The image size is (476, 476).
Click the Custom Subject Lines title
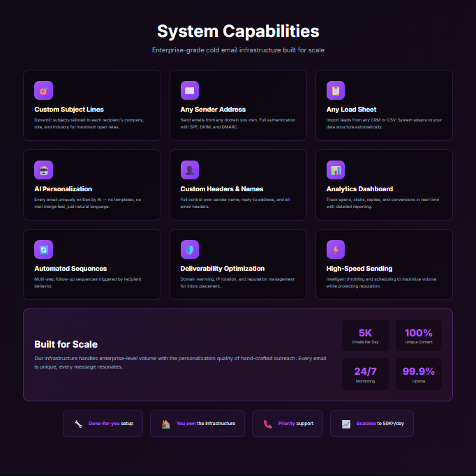click(x=69, y=110)
